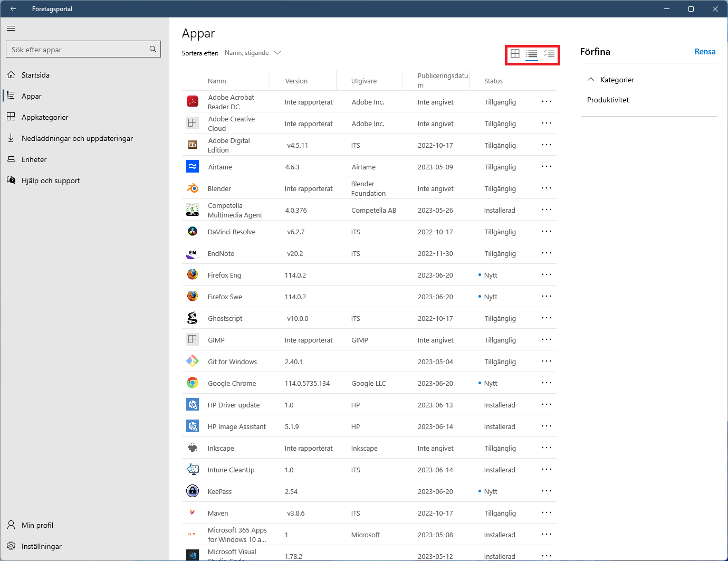Image resolution: width=728 pixels, height=561 pixels.
Task: Sort by the Status column header
Action: click(493, 81)
